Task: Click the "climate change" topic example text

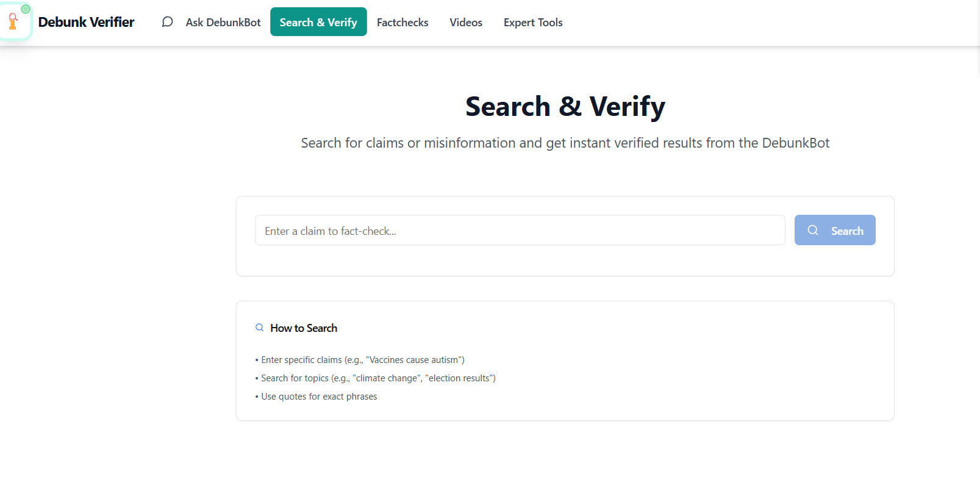Action: pos(387,378)
